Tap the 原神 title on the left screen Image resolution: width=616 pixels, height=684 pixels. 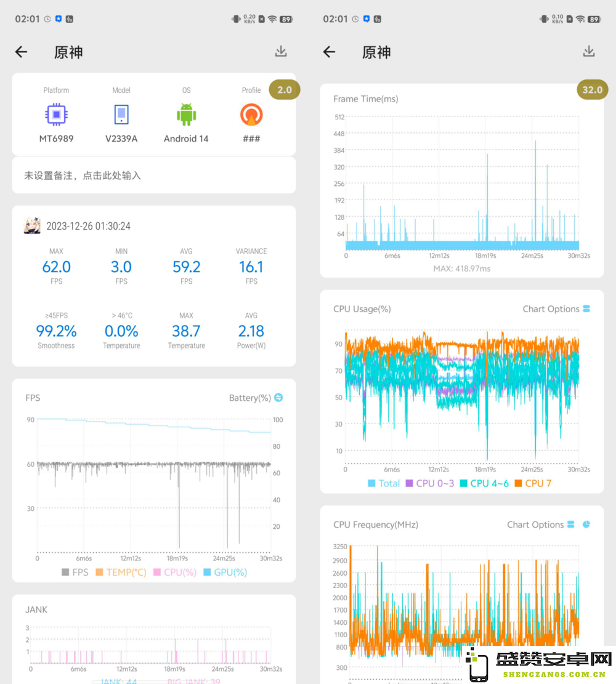pyautogui.click(x=68, y=52)
